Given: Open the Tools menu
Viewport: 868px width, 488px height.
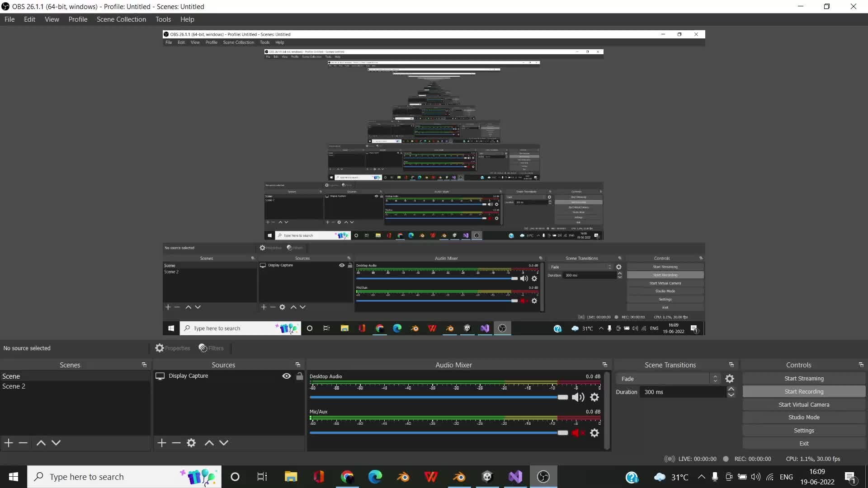Looking at the screenshot, I should (x=163, y=19).
